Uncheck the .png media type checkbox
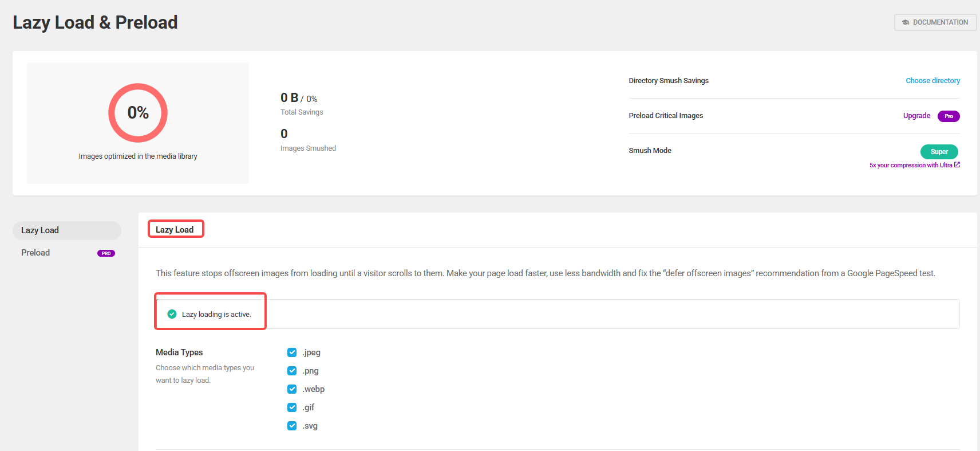 coord(292,371)
